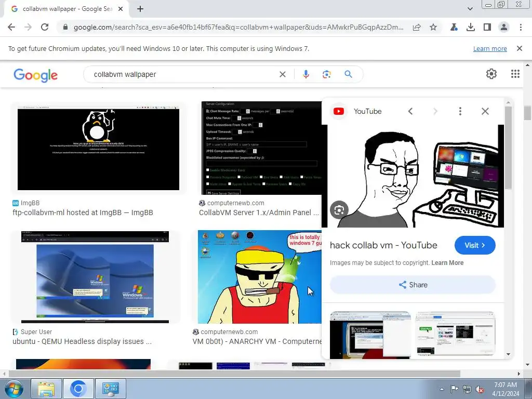Open the ANARCHY VM cartoon image result
Screen dimensions: 532x399
[x=260, y=277]
